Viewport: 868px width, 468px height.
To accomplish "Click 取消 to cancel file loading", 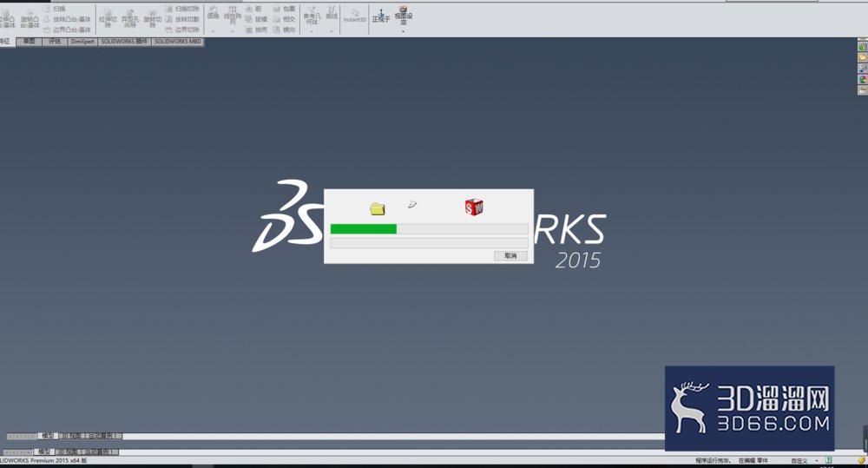I will click(x=510, y=256).
